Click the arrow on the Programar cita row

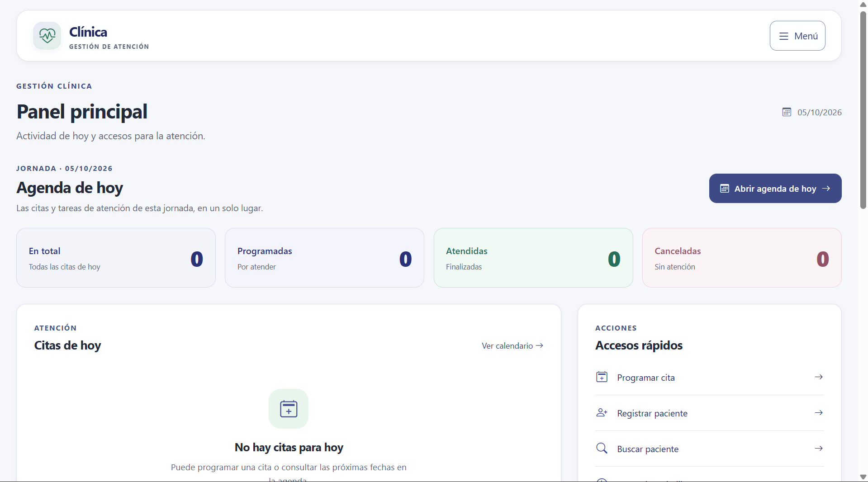click(x=819, y=377)
